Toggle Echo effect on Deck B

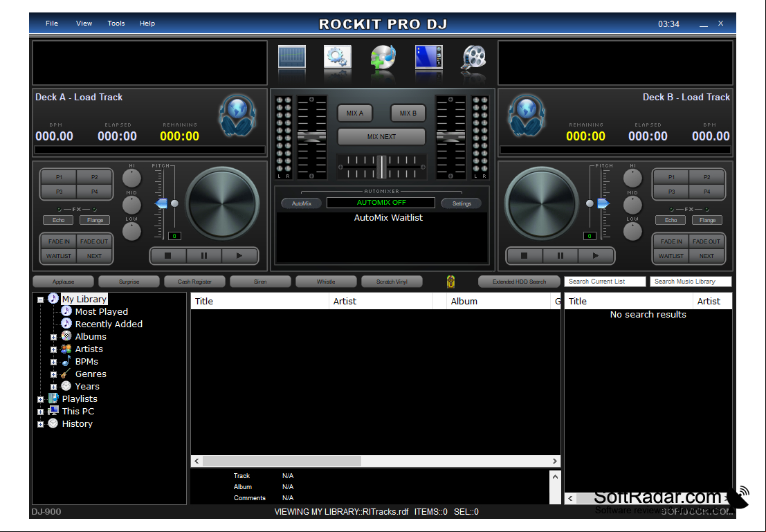(671, 220)
